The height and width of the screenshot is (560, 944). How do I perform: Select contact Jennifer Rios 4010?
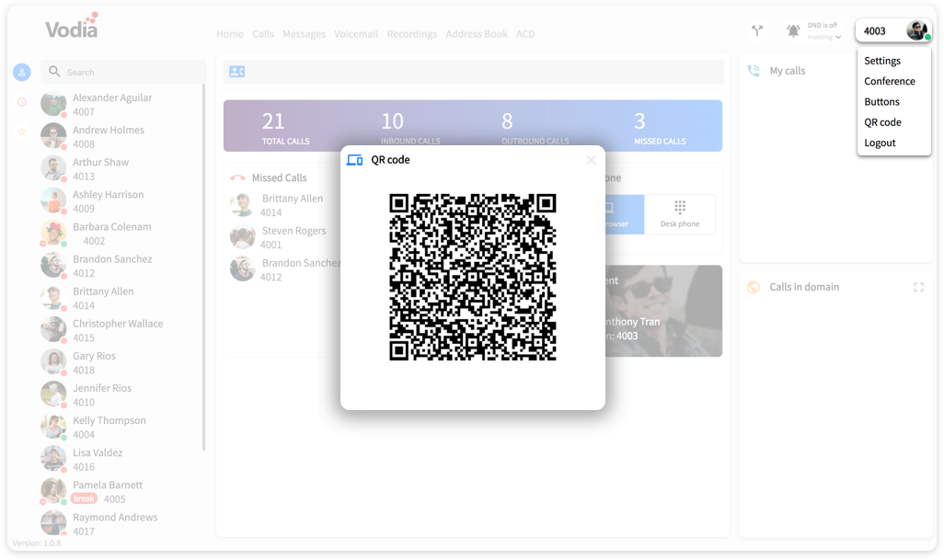click(x=121, y=395)
